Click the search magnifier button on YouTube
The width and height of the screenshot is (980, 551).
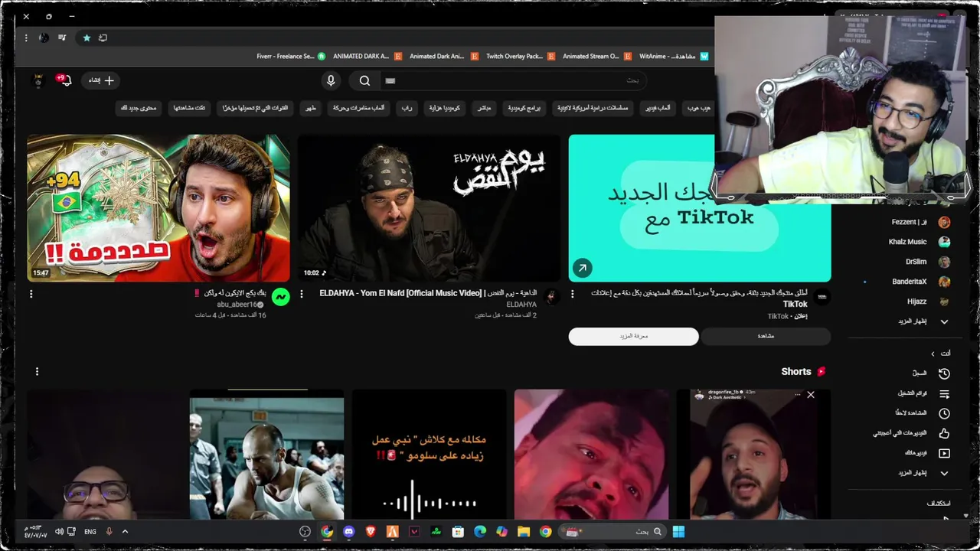point(365,80)
